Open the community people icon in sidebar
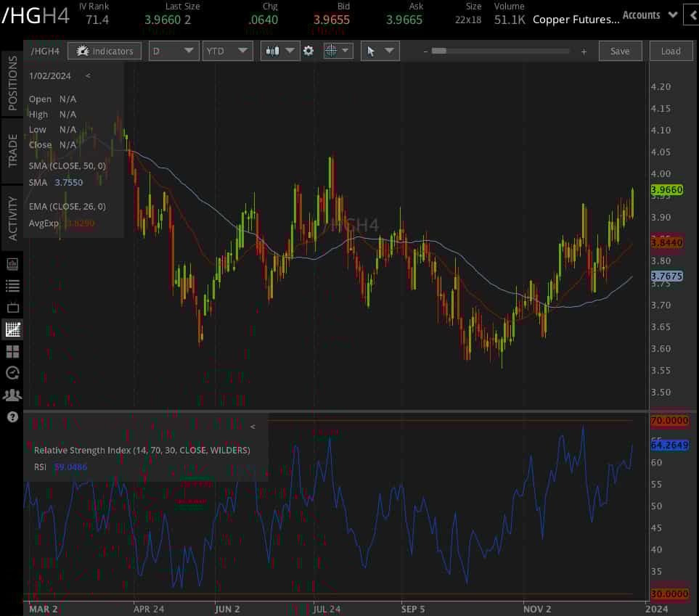699x616 pixels. click(12, 395)
